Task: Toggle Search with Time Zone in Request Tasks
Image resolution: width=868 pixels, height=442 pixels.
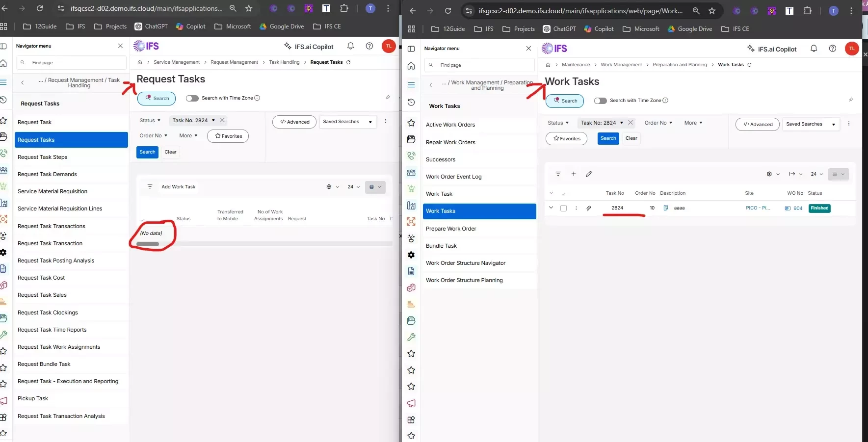Action: (x=192, y=98)
